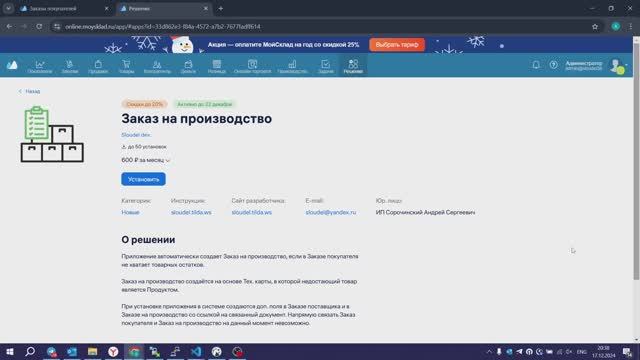The height and width of the screenshot is (360, 640).
Task: Click the orange discount badge
Action: (x=144, y=104)
